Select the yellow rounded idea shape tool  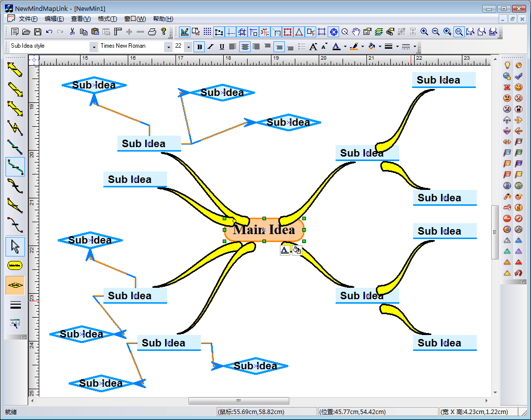tap(15, 265)
